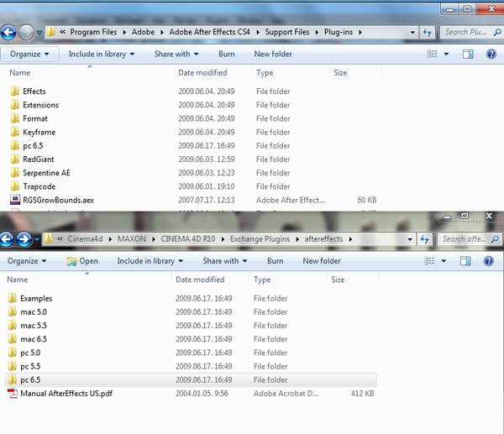Expand address history dropdown in Plug-ins window
The image size is (504, 434).
click(412, 33)
